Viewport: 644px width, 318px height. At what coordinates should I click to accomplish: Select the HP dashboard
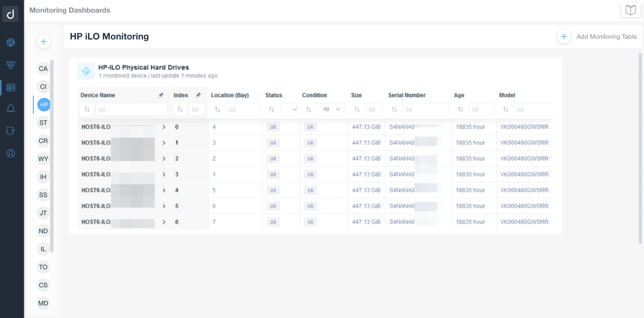(44, 105)
